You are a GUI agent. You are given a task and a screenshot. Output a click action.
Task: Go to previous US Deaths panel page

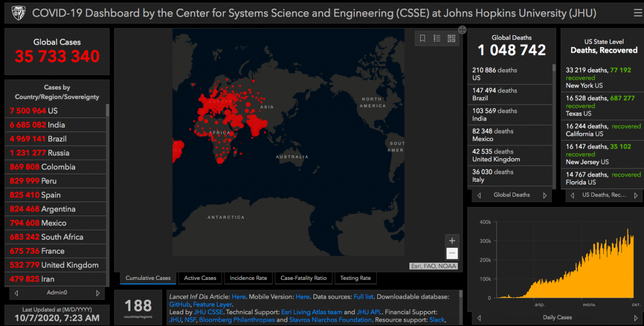click(x=573, y=195)
